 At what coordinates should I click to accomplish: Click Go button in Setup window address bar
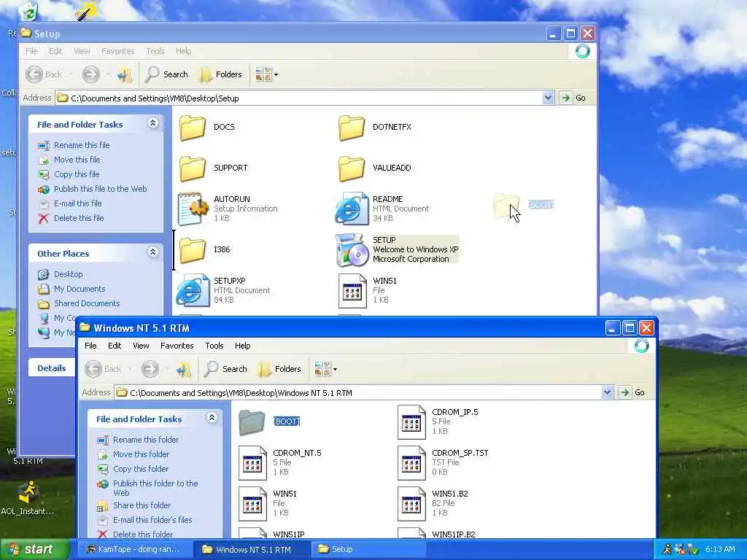click(573, 98)
